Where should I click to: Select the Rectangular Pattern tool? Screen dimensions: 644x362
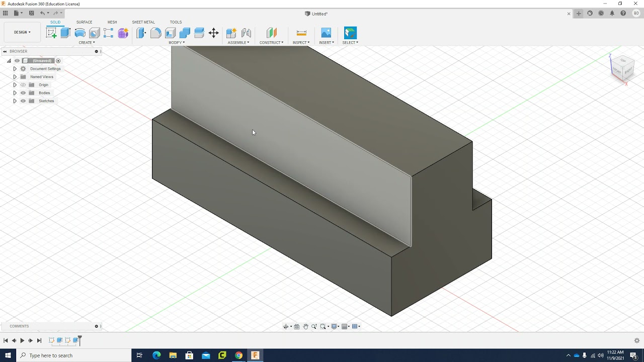109,33
